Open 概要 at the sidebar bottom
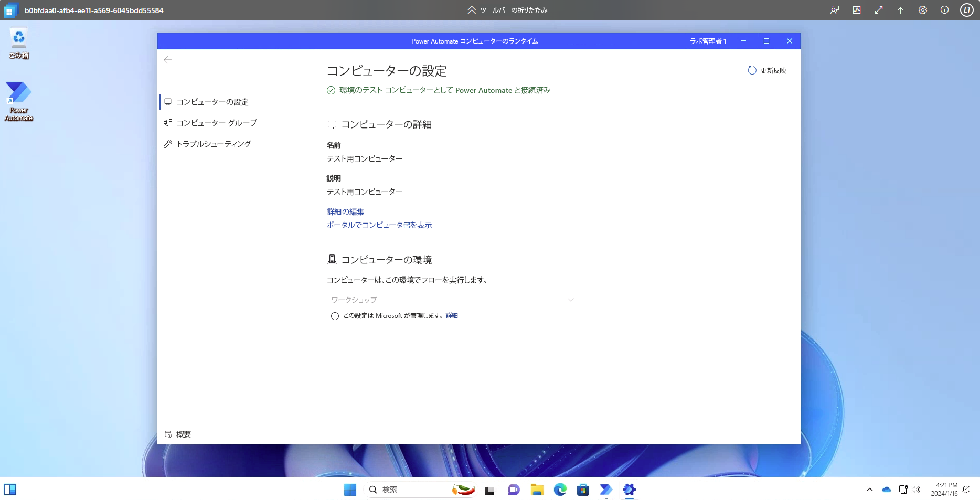The width and height of the screenshot is (980, 500). point(178,434)
